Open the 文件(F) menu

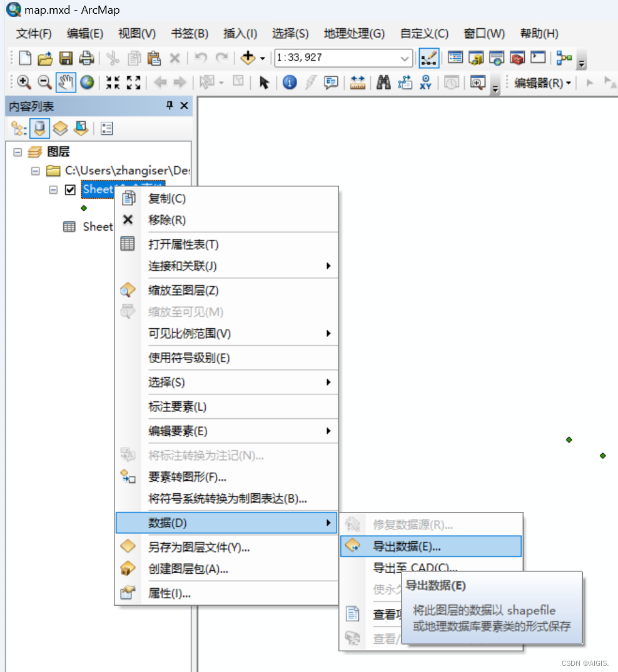(33, 33)
